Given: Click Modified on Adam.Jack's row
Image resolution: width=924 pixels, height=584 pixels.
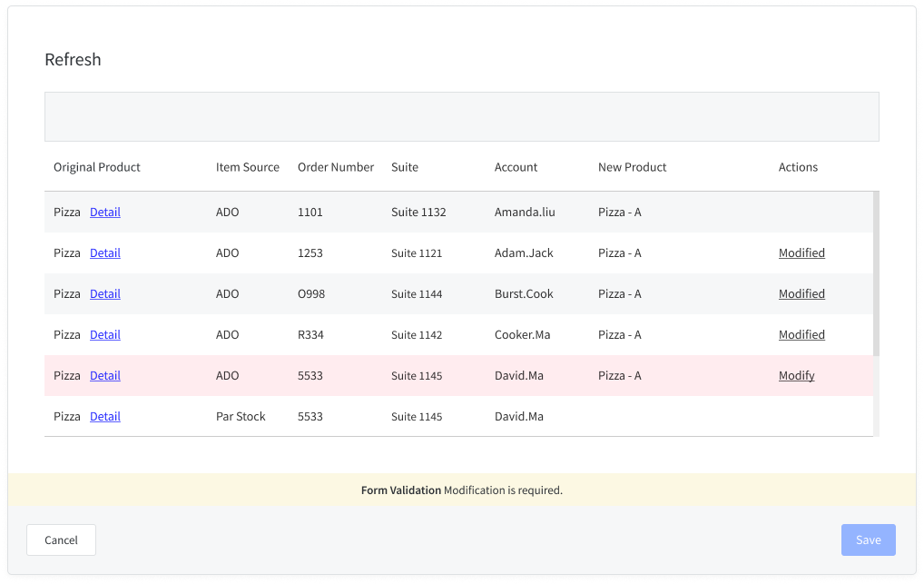Looking at the screenshot, I should [x=801, y=252].
